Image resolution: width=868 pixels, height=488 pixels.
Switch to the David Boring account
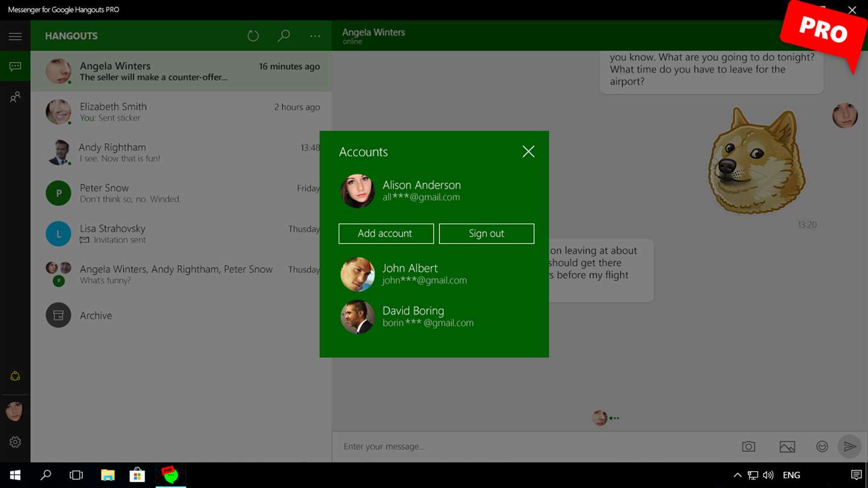pos(434,317)
